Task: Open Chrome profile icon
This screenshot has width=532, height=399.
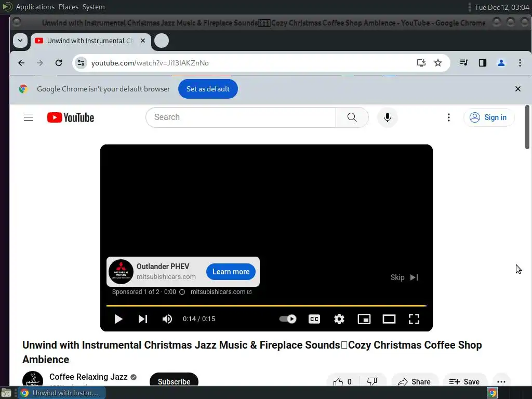Action: [x=501, y=63]
